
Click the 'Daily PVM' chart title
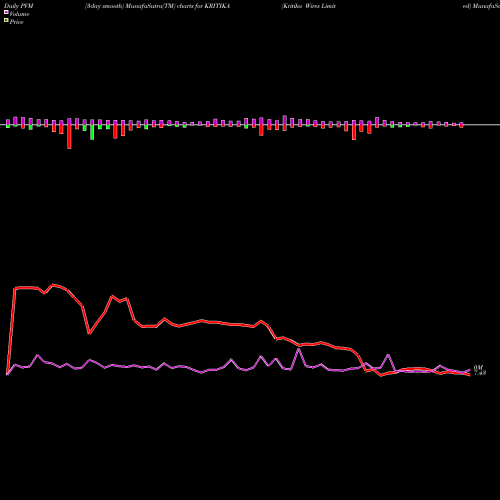19,6
